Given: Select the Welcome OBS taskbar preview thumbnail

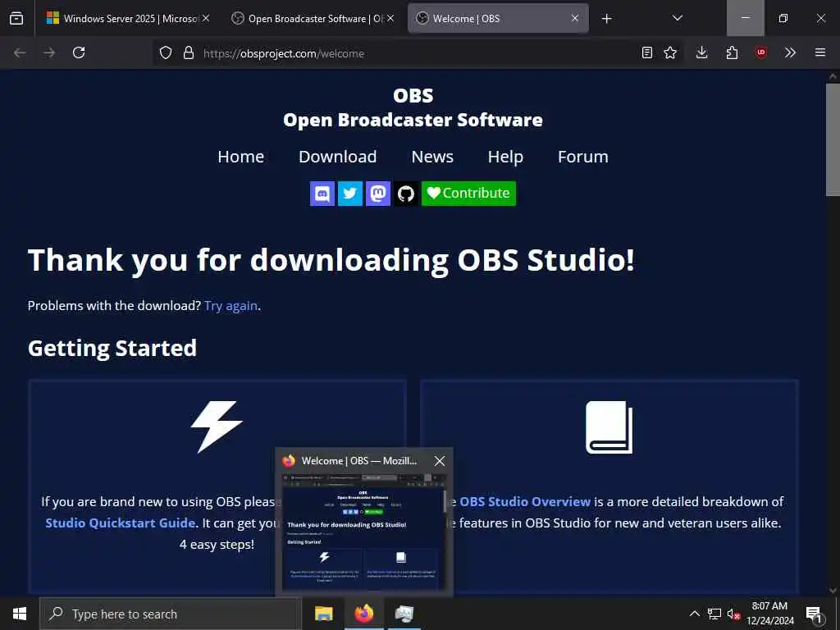Looking at the screenshot, I should click(364, 532).
